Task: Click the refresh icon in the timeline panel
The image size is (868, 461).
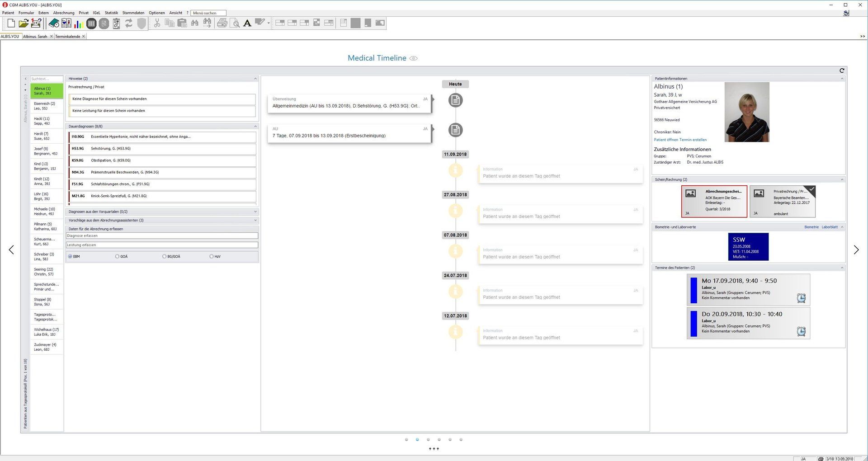Action: pyautogui.click(x=843, y=71)
